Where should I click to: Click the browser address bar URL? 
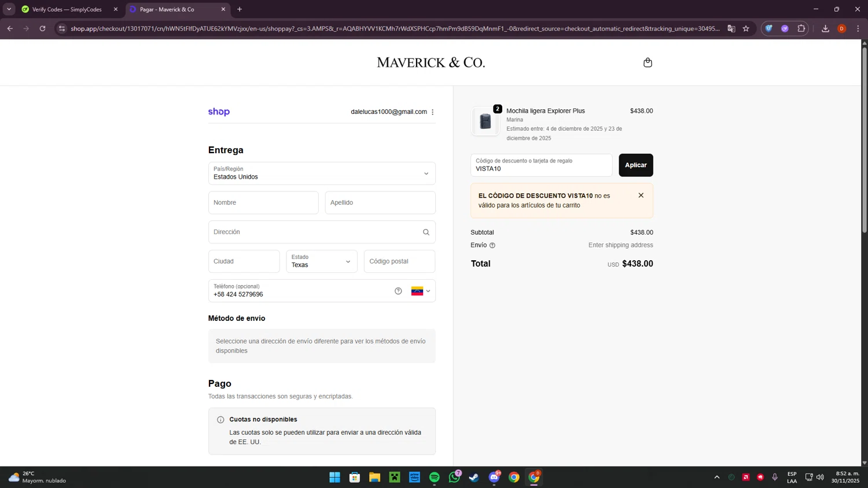pos(395,28)
